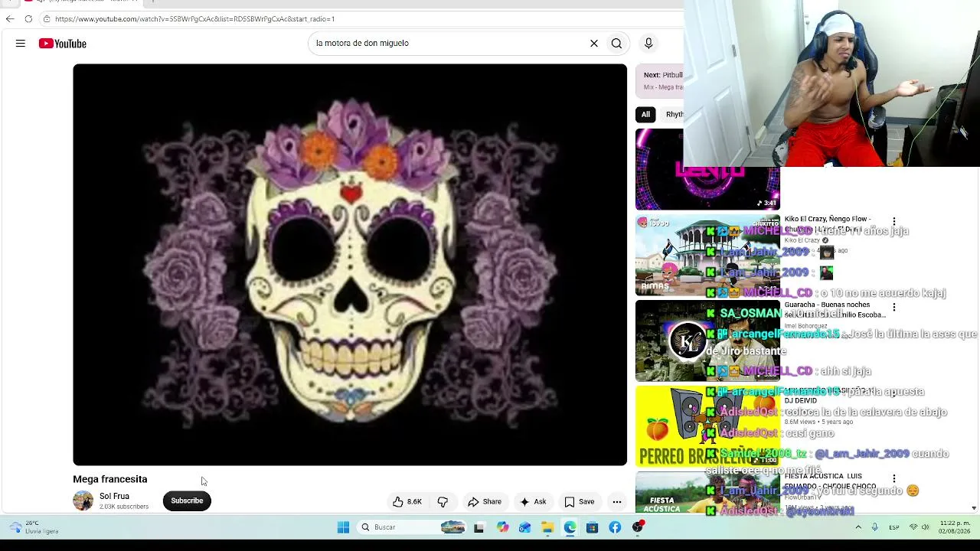Subscribe to the Sol Frua channel

187,501
